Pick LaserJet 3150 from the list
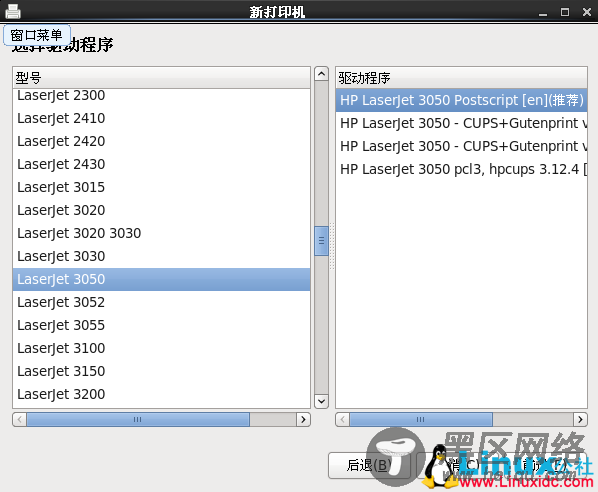The image size is (598, 492). [161, 371]
